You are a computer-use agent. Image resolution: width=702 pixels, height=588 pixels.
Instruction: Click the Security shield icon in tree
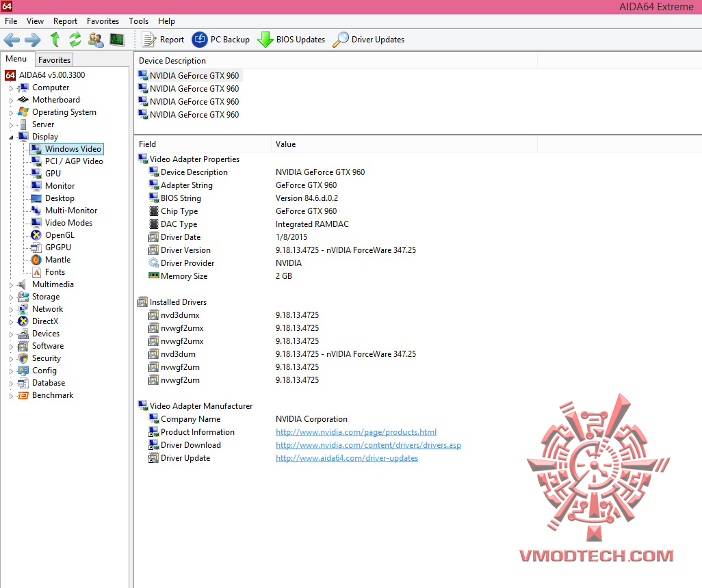click(23, 358)
